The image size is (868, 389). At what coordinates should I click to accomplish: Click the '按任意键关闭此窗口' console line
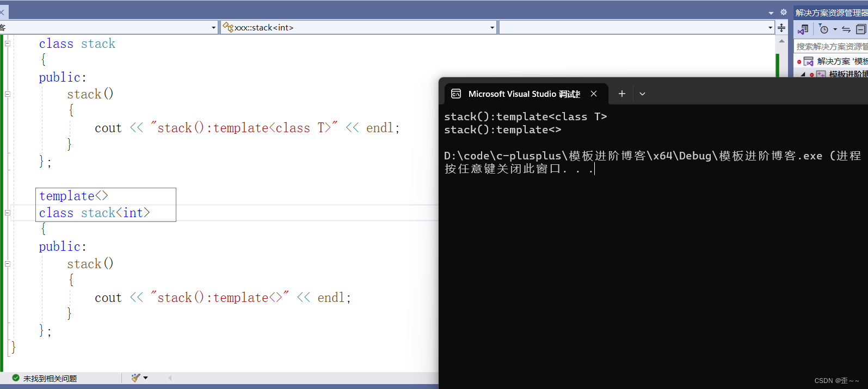[519, 169]
